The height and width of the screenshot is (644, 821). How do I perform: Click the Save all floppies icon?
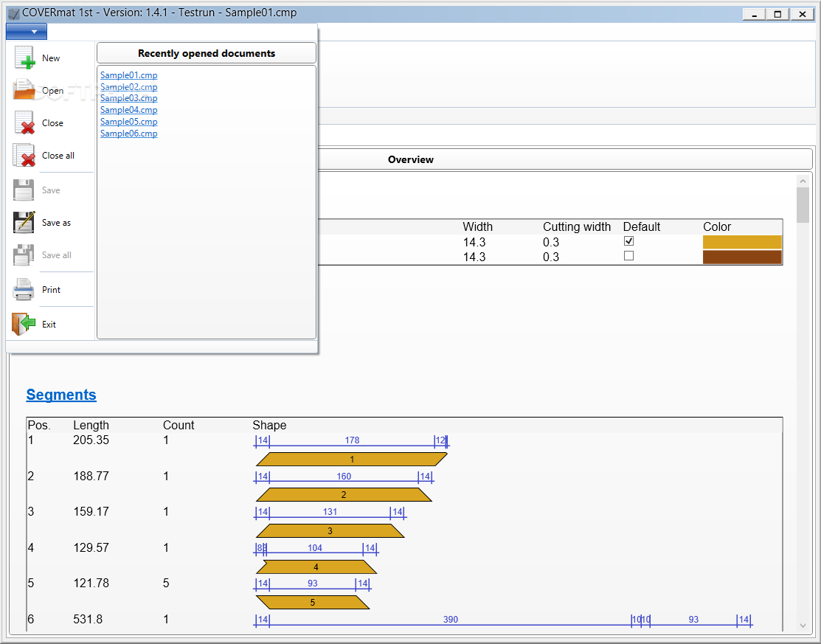[24, 255]
